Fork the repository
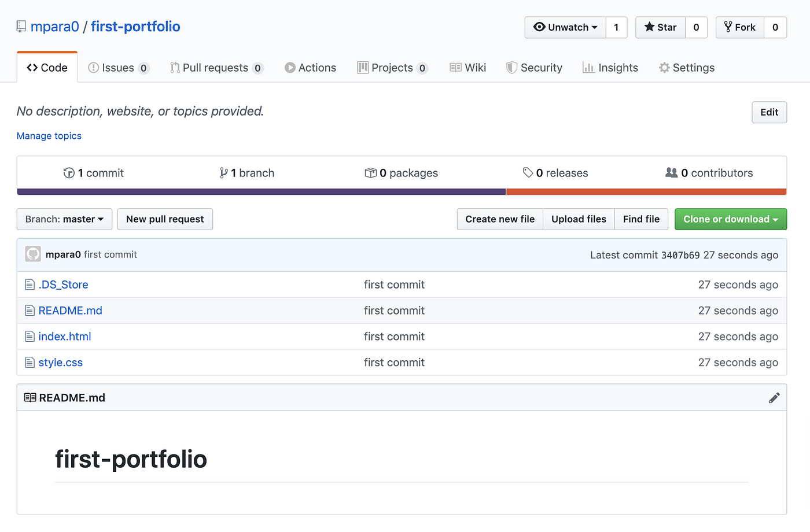 (740, 27)
